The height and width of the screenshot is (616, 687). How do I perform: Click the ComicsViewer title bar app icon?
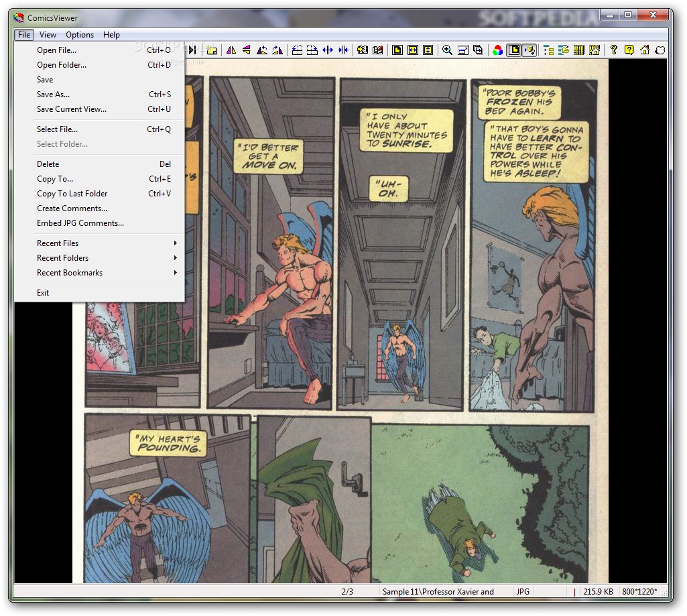point(18,17)
